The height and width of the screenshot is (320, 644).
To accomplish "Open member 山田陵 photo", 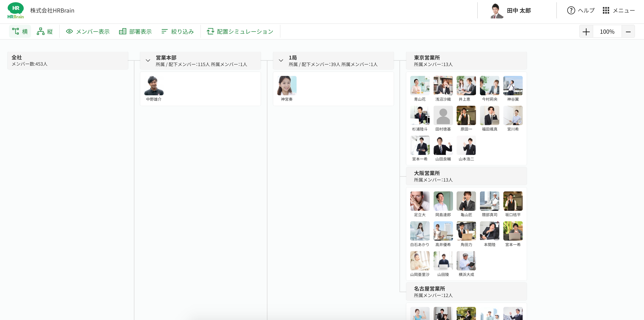I will coord(443,261).
